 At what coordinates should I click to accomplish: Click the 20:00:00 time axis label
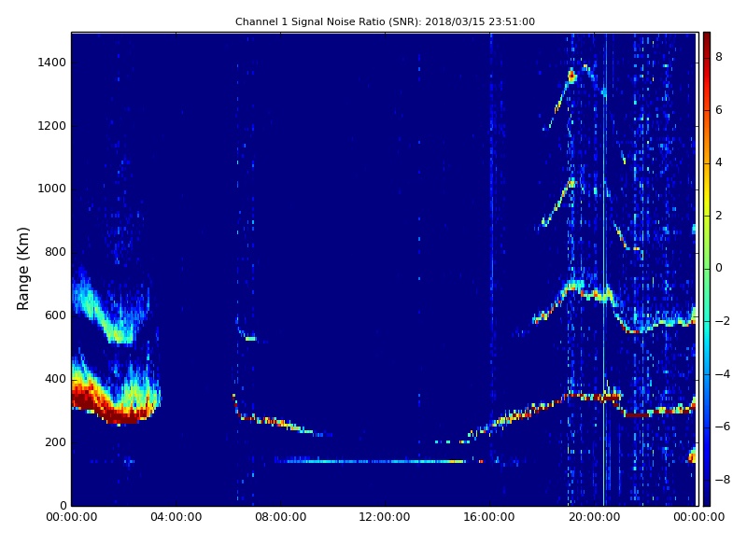594,517
